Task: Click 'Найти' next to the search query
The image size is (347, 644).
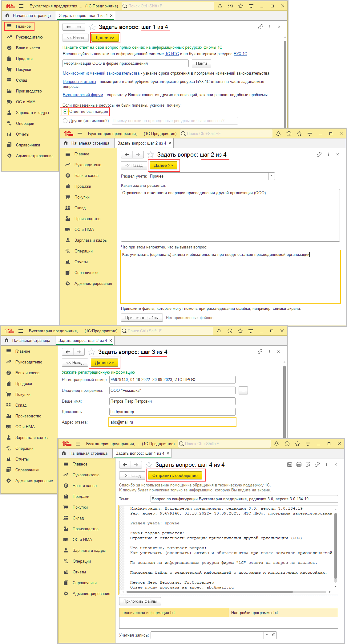Action: tap(201, 64)
